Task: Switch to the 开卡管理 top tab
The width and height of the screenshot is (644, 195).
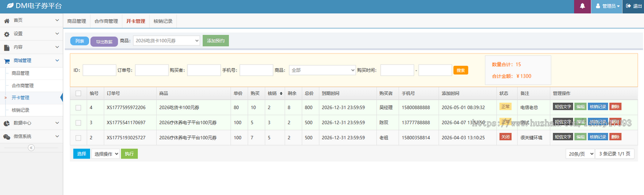Action: click(x=136, y=21)
